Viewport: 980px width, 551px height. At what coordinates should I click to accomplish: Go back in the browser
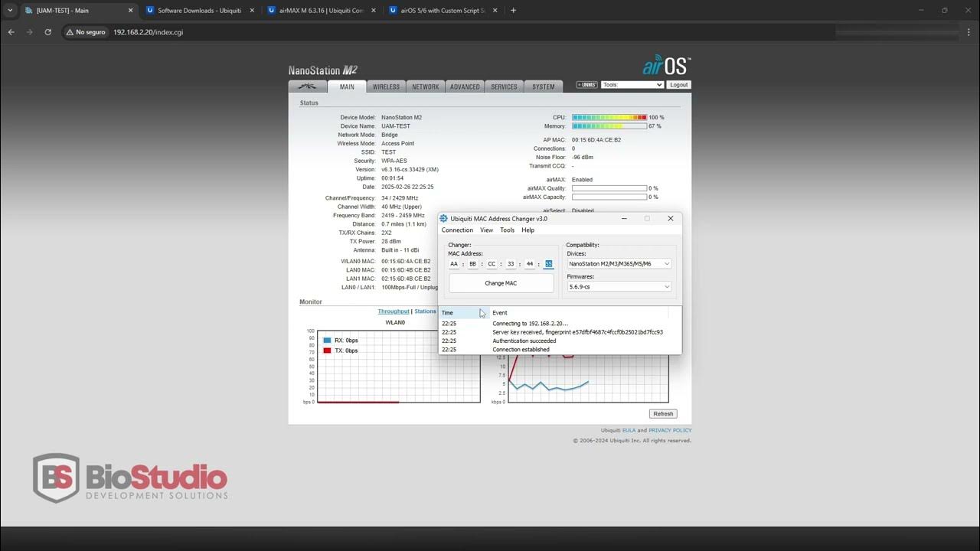point(11,32)
